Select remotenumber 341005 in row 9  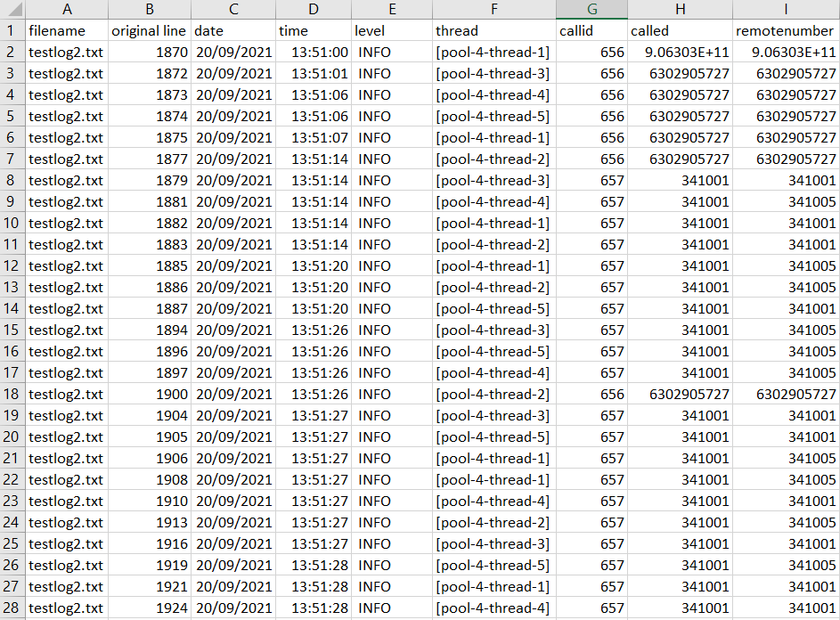[x=786, y=201]
